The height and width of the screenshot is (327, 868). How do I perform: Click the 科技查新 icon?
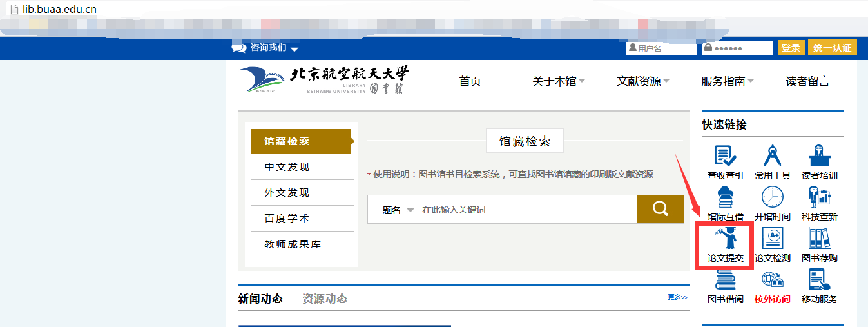click(819, 197)
